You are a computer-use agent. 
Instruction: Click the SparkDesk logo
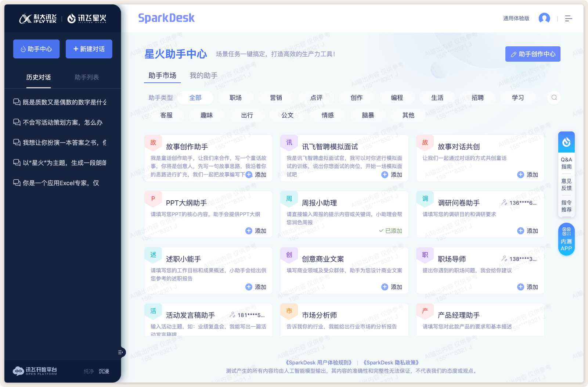pyautogui.click(x=166, y=18)
